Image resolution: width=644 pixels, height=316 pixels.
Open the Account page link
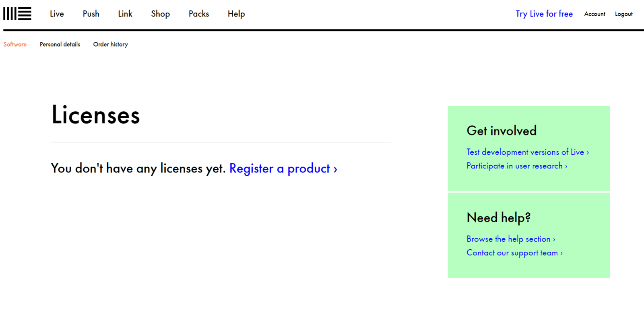[594, 14]
